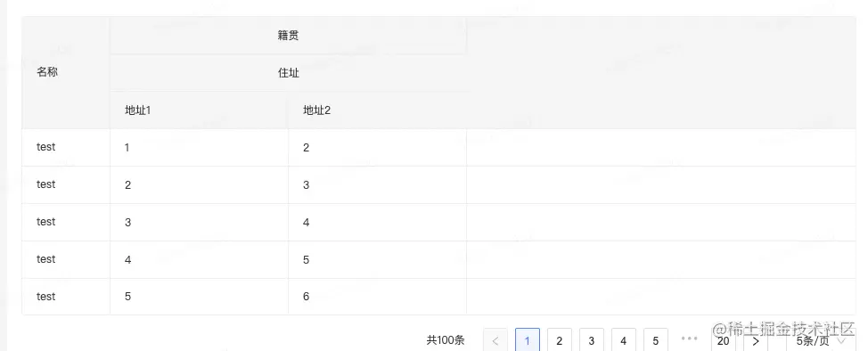Go to page 5

[656, 340]
